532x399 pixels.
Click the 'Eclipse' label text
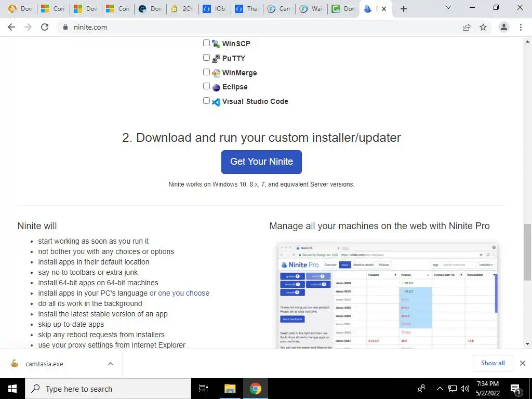235,87
